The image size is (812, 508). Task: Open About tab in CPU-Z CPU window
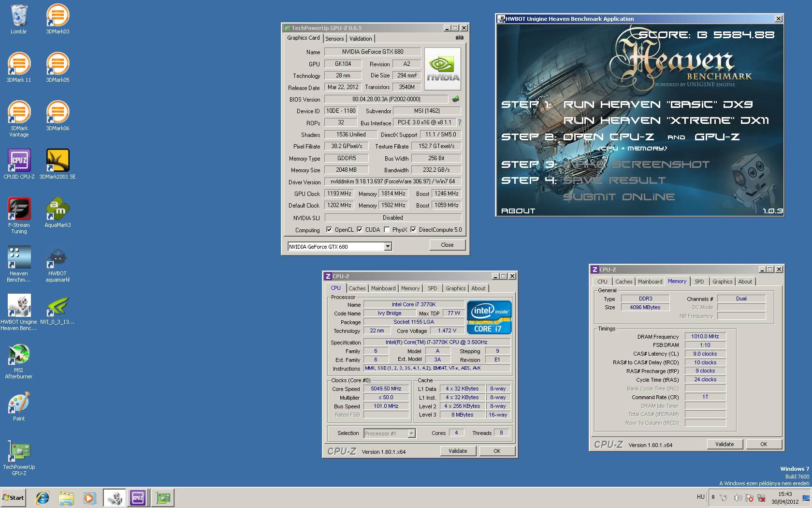pyautogui.click(x=478, y=288)
